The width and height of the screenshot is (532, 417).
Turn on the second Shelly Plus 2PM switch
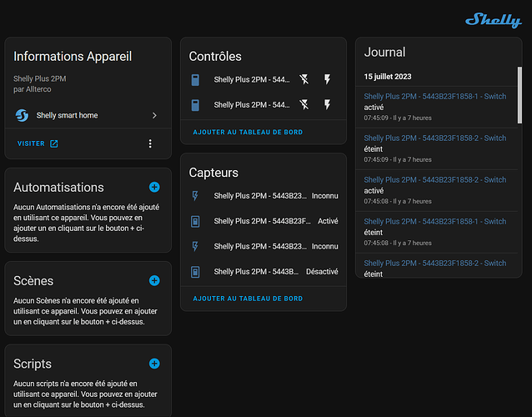[x=327, y=105]
